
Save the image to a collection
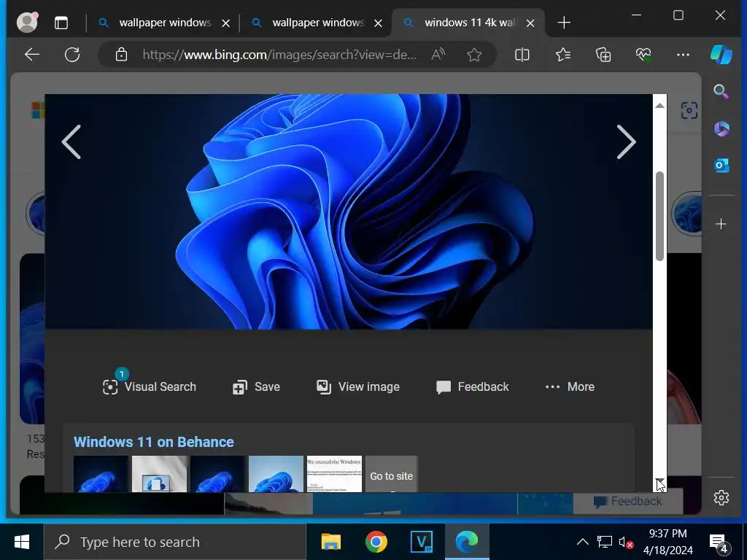(256, 386)
